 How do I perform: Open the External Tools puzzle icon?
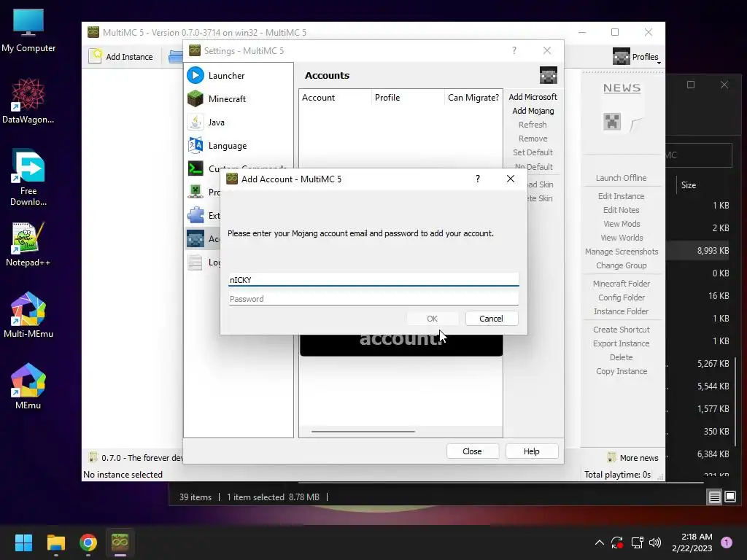click(196, 215)
